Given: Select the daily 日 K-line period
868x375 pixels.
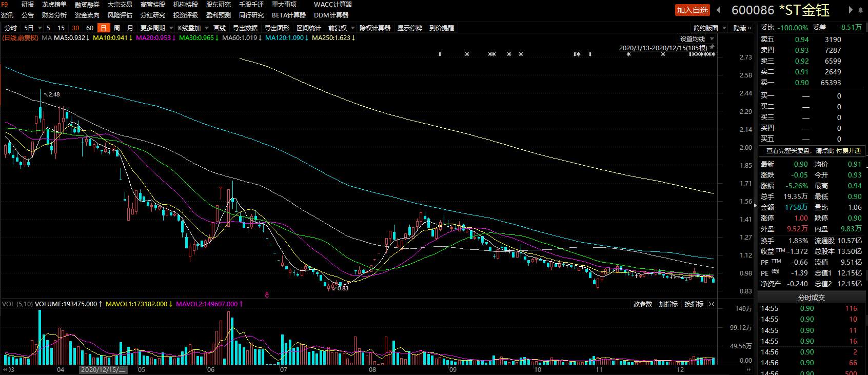Looking at the screenshot, I should (x=104, y=28).
